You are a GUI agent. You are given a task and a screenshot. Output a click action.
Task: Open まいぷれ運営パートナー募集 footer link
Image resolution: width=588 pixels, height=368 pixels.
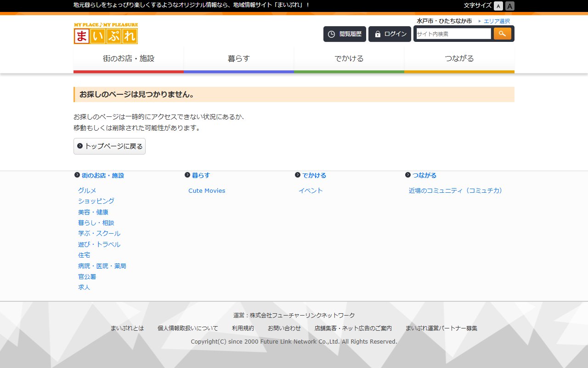441,328
